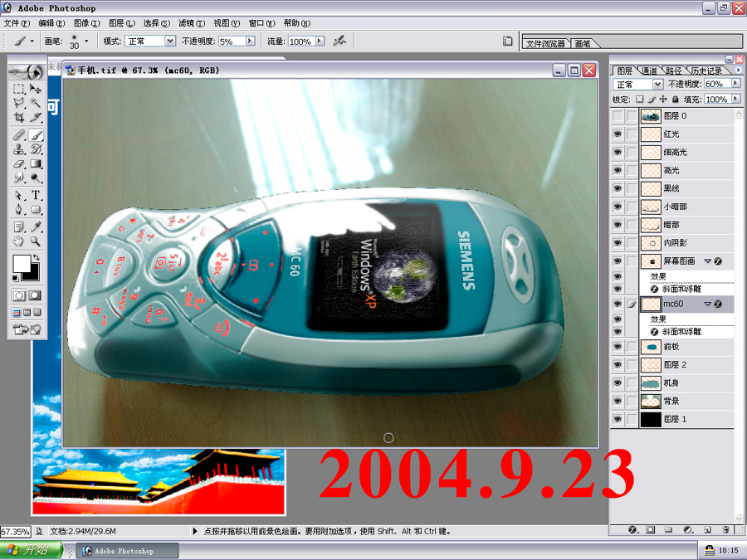Switch to the 通道 tab
747x560 pixels.
coord(649,71)
